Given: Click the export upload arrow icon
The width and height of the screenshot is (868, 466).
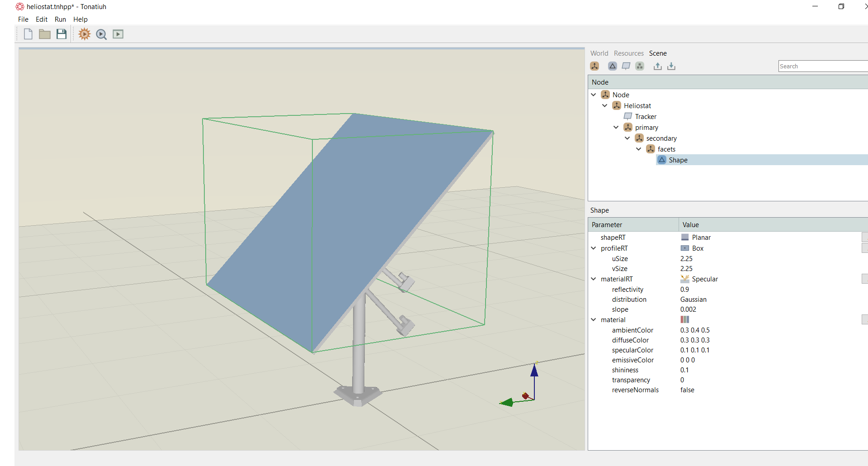Looking at the screenshot, I should coord(658,66).
